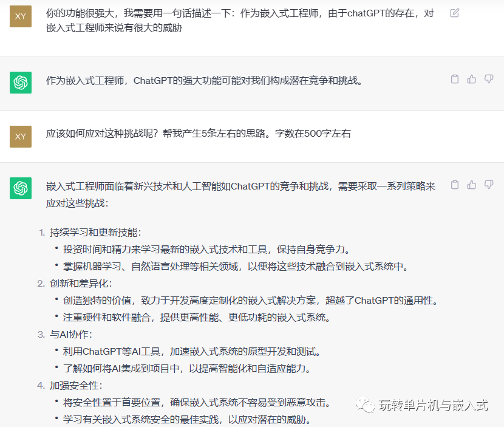Image resolution: width=504 pixels, height=427 pixels.
Task: Click bullet 投资时间和精力来学习最新的嵌入式技术
Action: [206, 250]
